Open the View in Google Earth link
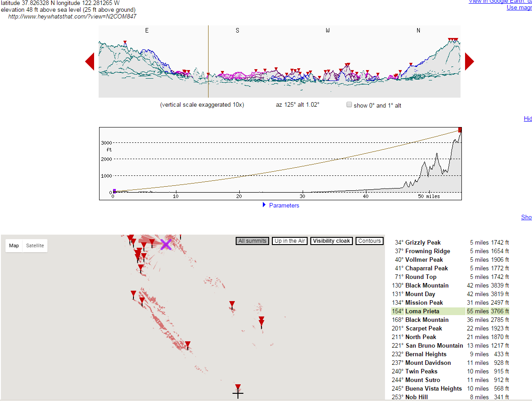The width and height of the screenshot is (532, 401). click(x=500, y=1)
